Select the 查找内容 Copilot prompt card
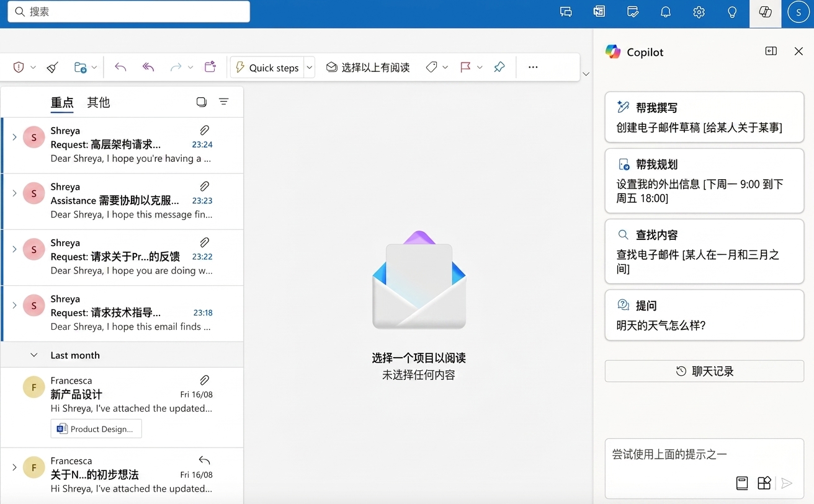 [x=704, y=252]
